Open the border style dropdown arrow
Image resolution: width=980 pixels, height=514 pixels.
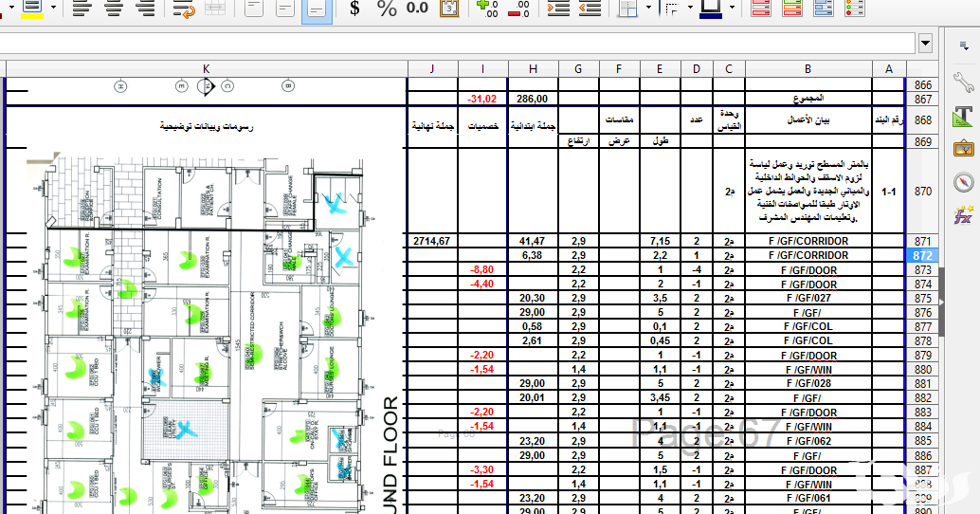click(692, 9)
